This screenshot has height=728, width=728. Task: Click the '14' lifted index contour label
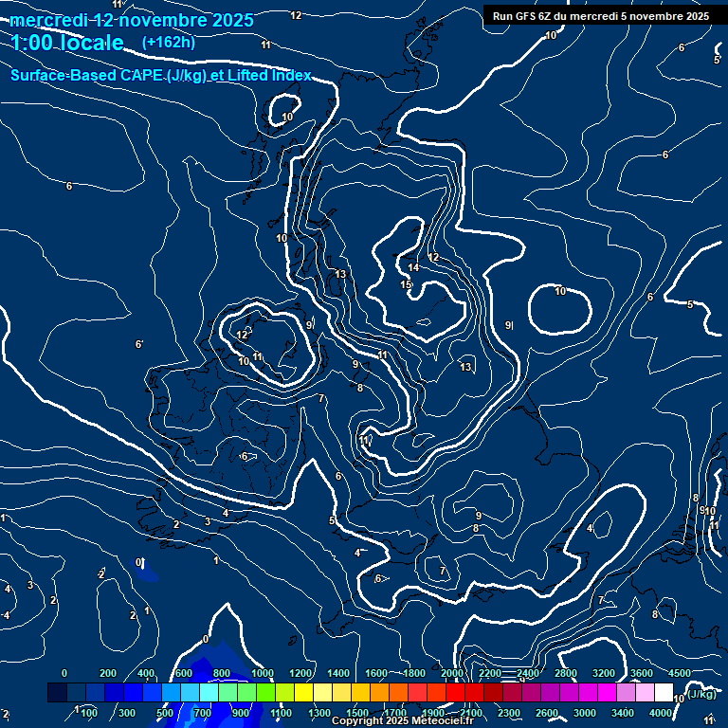click(x=413, y=267)
